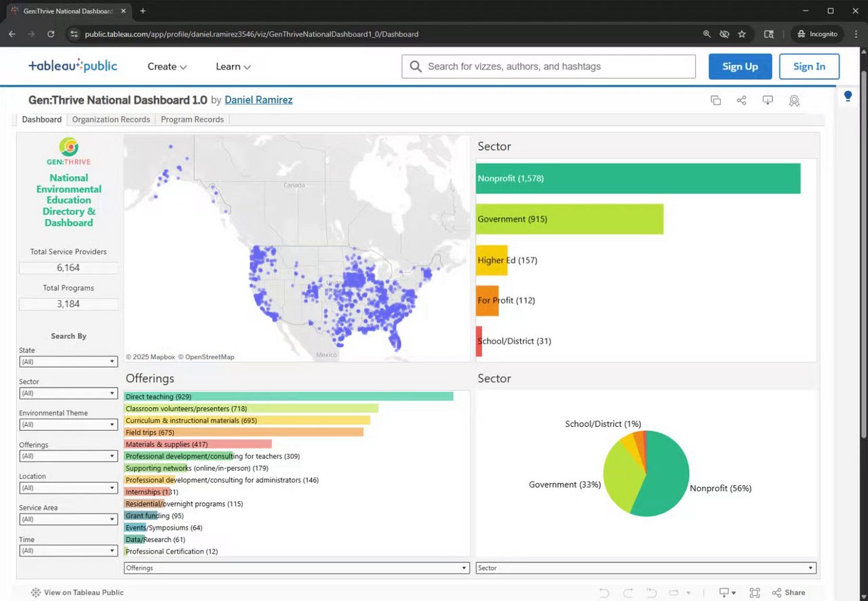Click the Sign Up button
The height and width of the screenshot is (601, 868).
tap(741, 66)
